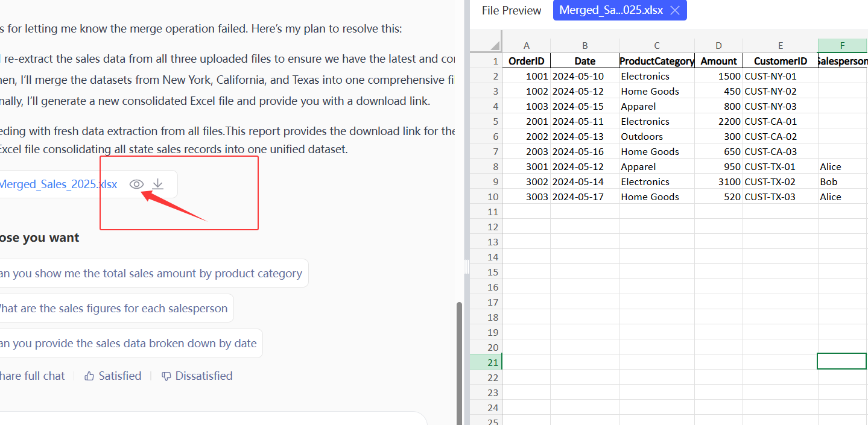The image size is (868, 425).
Task: Select the File Preview label
Action: coord(512,10)
